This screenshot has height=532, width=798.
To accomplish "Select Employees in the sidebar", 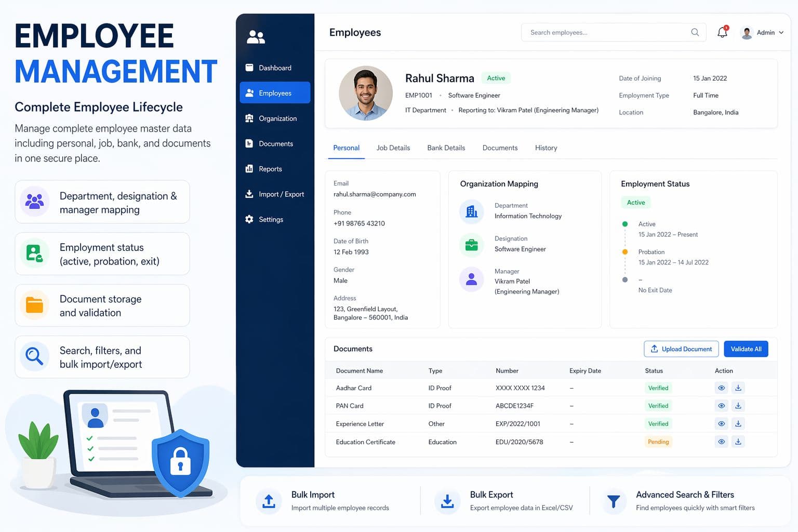I will [275, 93].
